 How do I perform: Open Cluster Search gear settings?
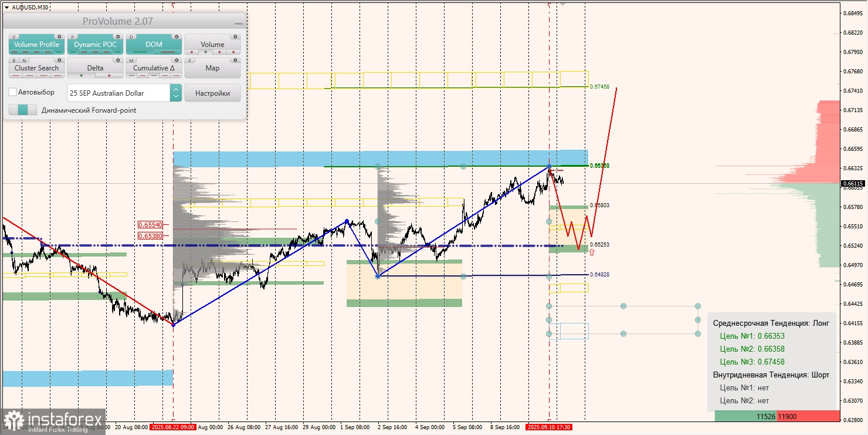point(59,60)
